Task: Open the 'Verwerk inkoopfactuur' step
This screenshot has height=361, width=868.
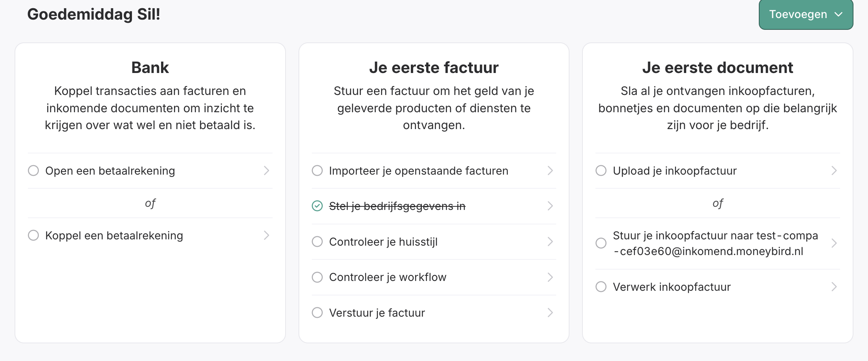Action: 672,287
